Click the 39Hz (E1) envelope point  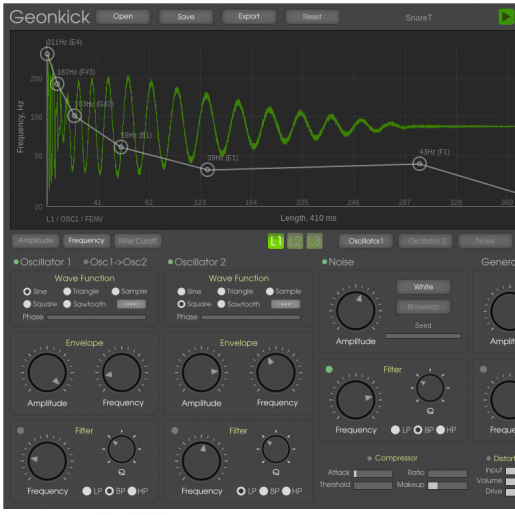(x=207, y=170)
